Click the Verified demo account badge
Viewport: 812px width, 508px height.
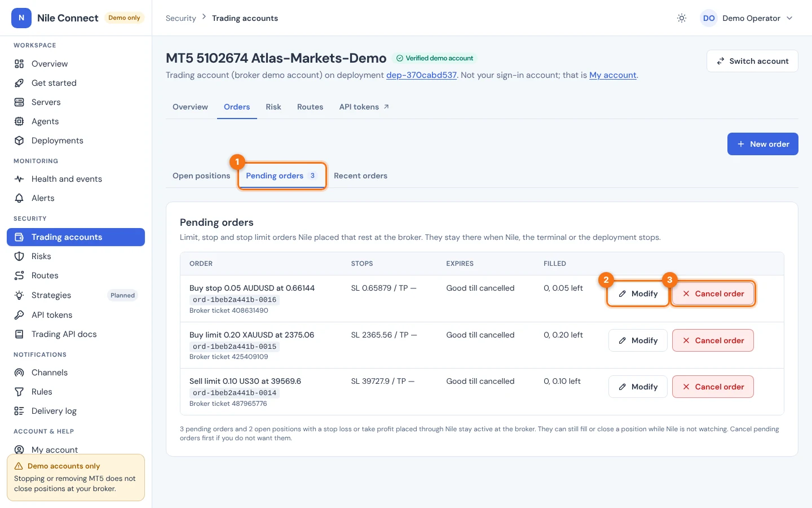tap(434, 58)
